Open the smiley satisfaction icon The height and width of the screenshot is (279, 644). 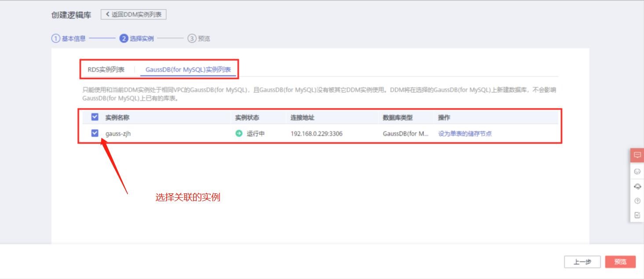coord(637,172)
